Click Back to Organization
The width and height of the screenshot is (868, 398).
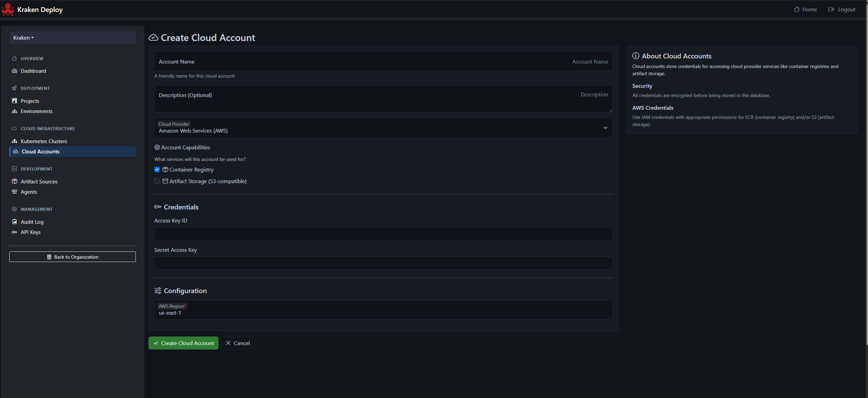72,257
